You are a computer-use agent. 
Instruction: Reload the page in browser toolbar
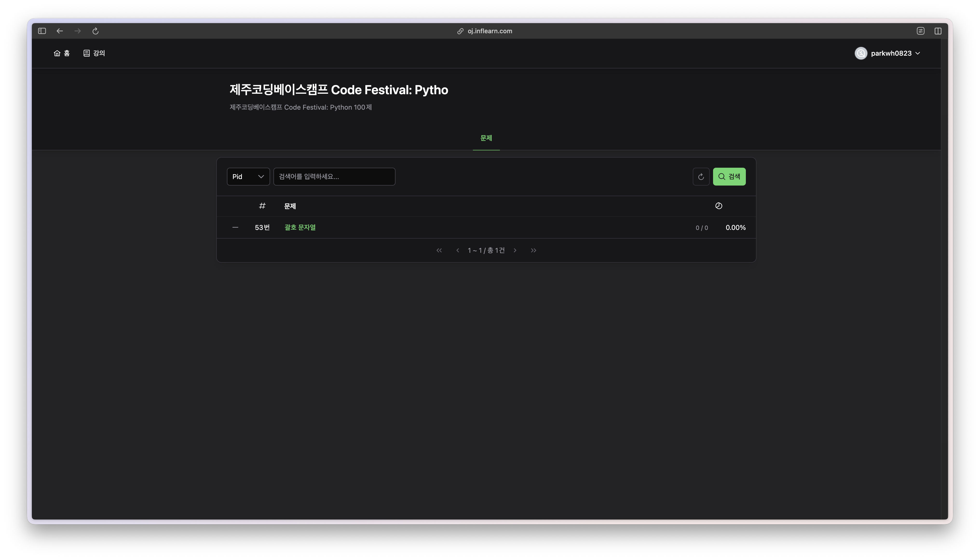[95, 31]
